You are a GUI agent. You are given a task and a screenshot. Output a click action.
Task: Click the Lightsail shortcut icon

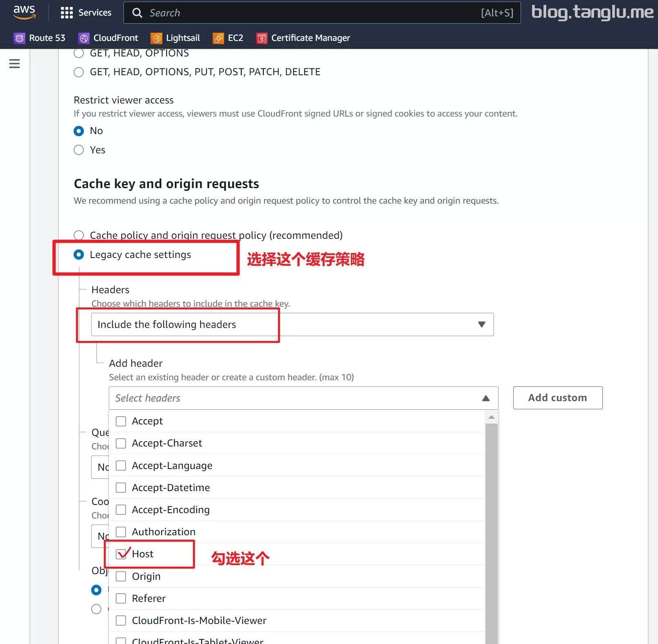(x=156, y=38)
